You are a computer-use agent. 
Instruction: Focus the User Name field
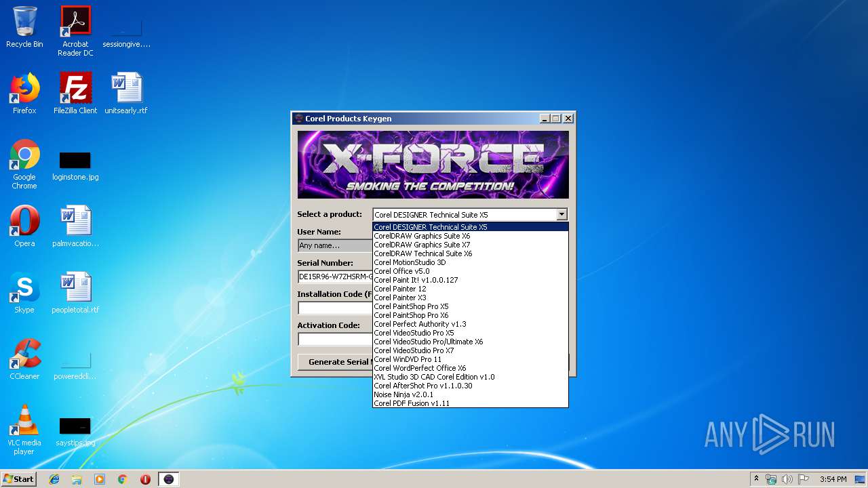[336, 245]
